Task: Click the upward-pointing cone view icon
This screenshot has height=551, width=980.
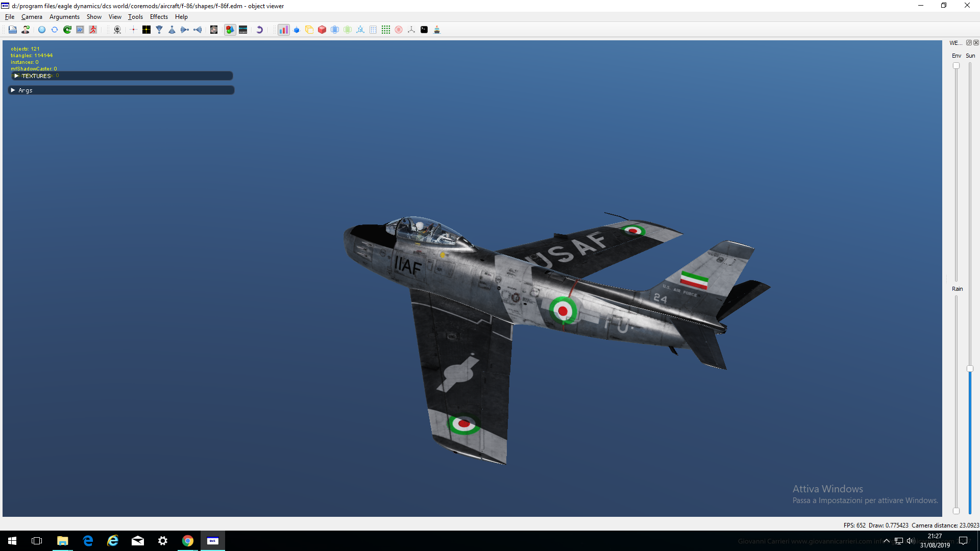Action: (172, 30)
